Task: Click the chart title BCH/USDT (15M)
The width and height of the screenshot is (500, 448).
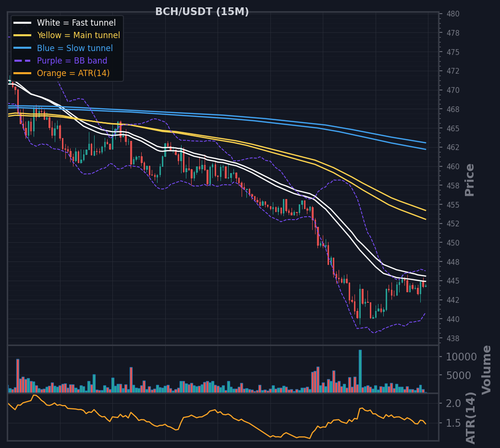Action: click(202, 12)
